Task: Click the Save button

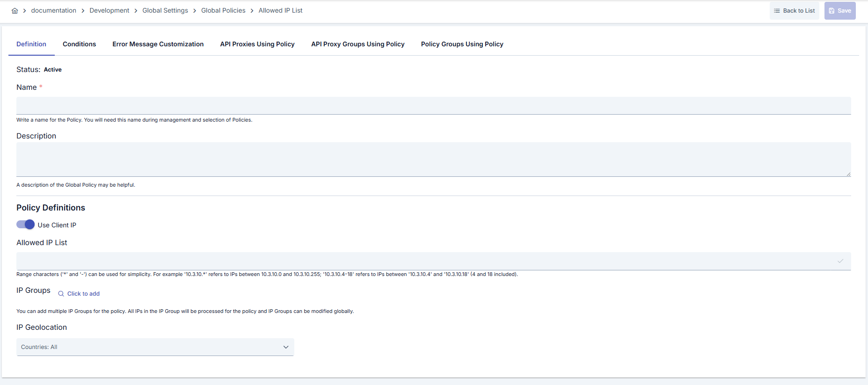Action: pyautogui.click(x=839, y=11)
